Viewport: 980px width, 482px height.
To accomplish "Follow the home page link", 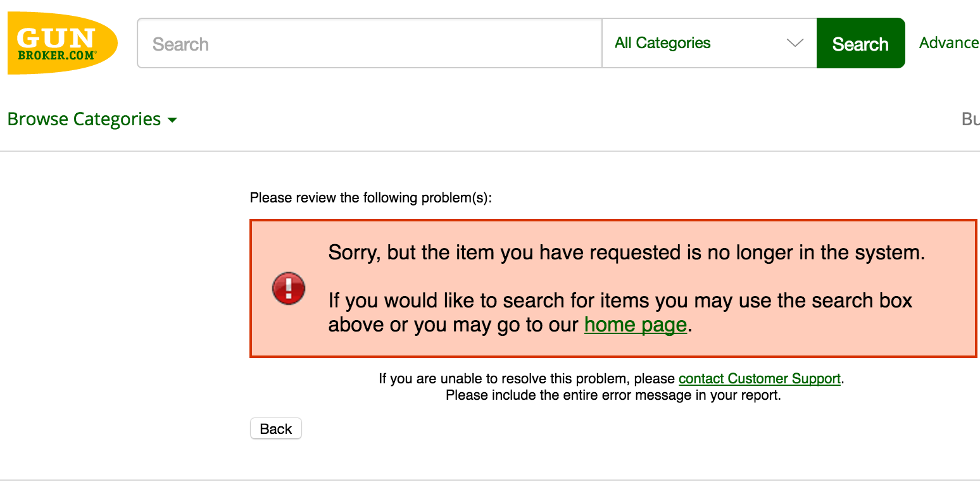I will [x=635, y=324].
